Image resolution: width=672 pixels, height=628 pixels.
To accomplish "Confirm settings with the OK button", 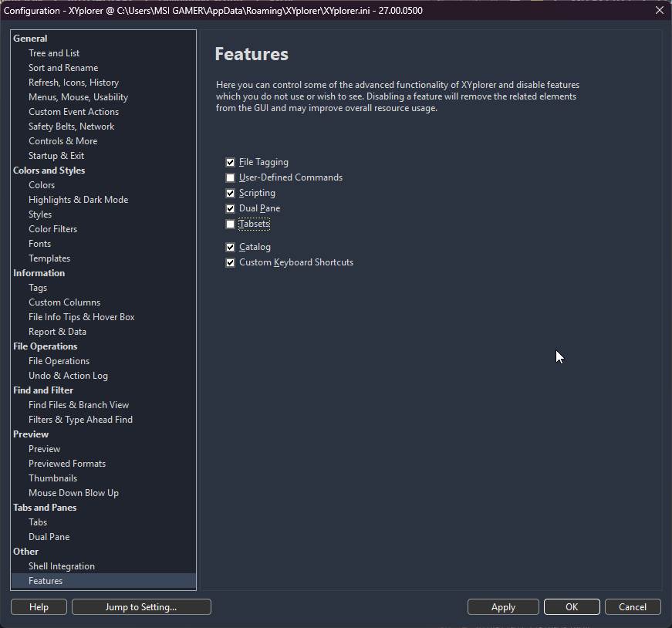I will [x=572, y=607].
